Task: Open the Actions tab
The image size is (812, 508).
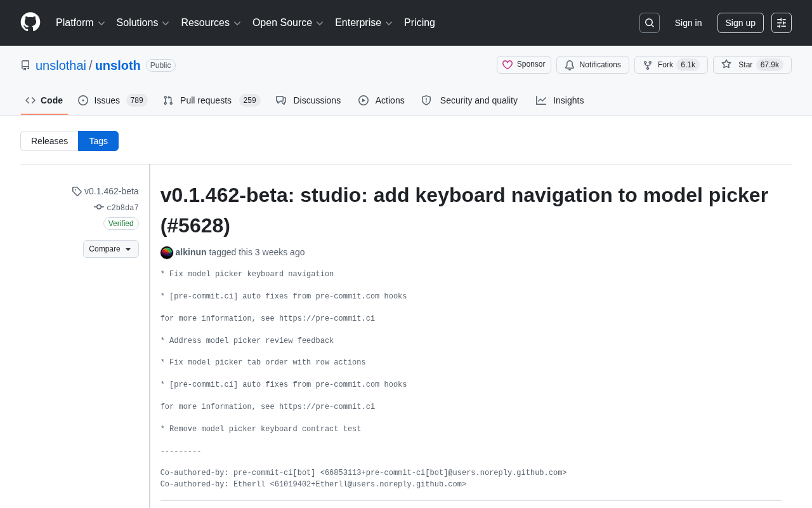Action: tap(381, 100)
